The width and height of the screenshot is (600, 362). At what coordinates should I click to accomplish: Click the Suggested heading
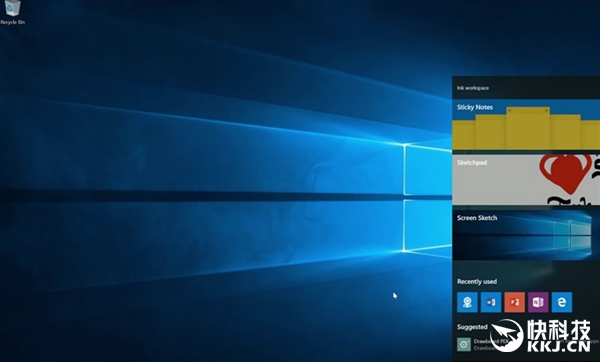[472, 327]
